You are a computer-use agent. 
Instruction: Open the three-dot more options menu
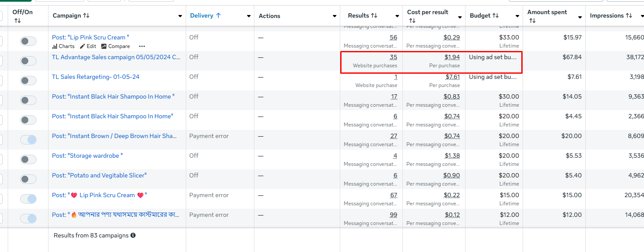point(142,46)
